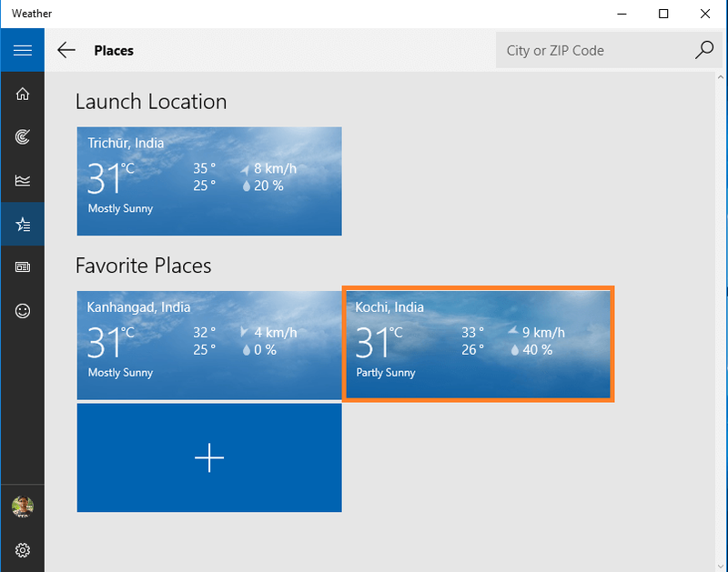728x572 pixels.
Task: Close the Weather window
Action: pos(704,14)
